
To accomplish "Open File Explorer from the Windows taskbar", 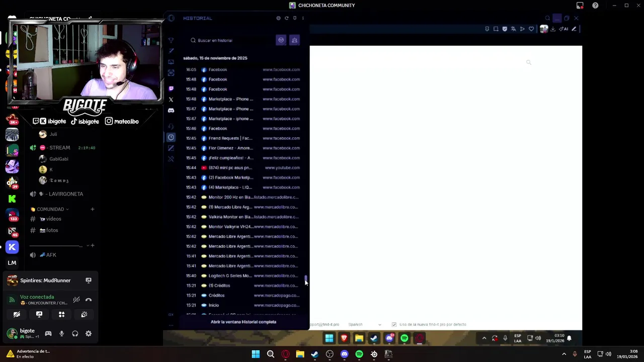I will 300,354.
